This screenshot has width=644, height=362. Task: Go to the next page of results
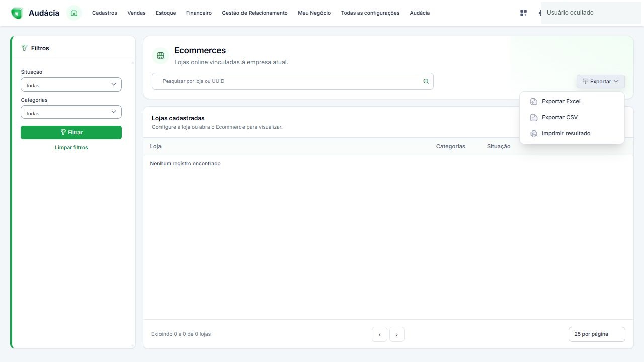click(x=397, y=334)
